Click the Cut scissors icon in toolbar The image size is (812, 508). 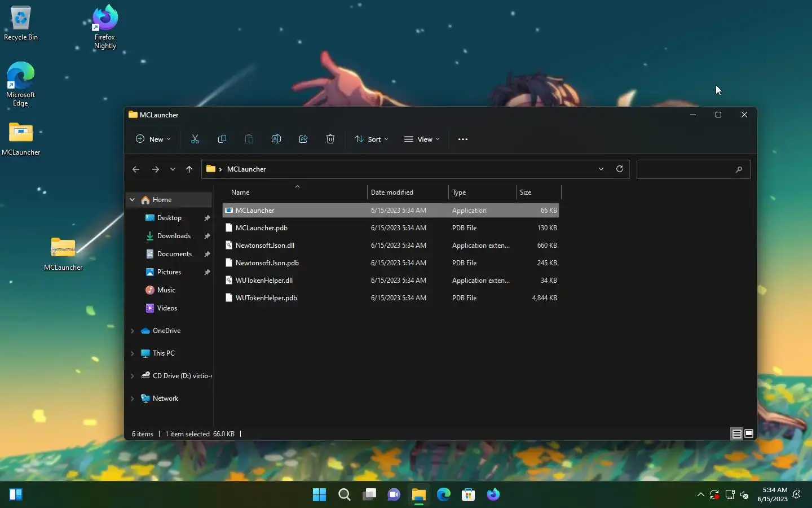pyautogui.click(x=195, y=139)
